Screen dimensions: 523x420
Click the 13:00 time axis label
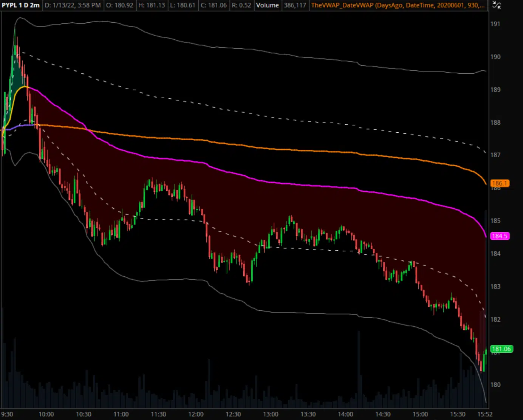[x=271, y=414]
